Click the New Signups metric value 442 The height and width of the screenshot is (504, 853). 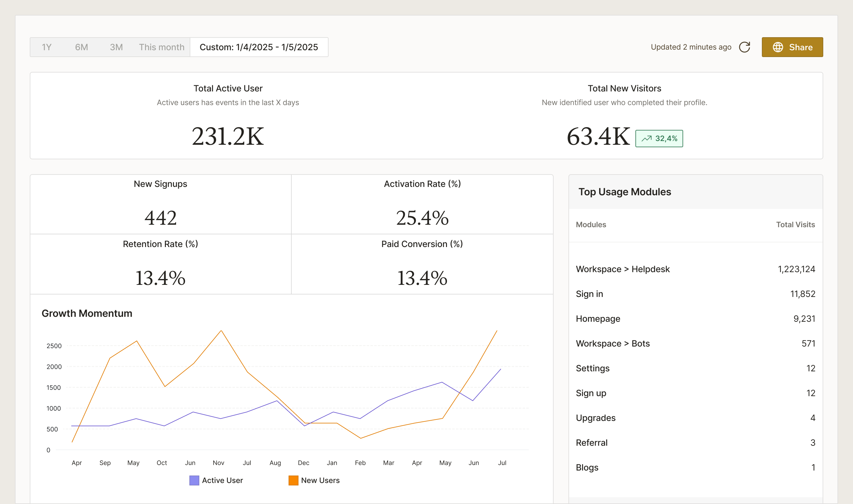tap(160, 218)
